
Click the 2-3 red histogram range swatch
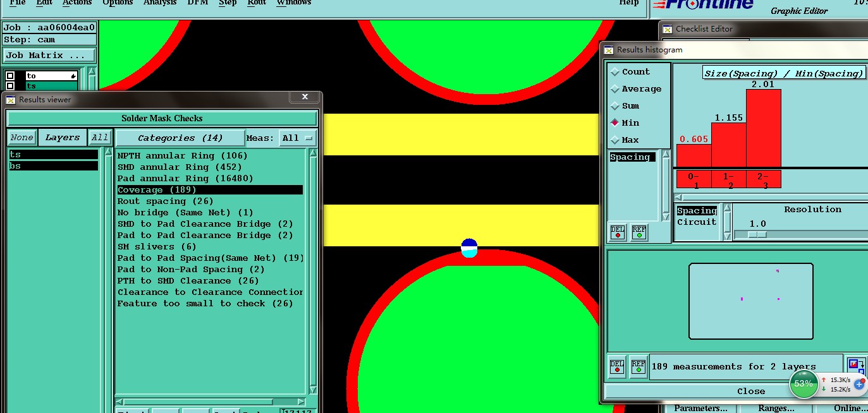763,179
